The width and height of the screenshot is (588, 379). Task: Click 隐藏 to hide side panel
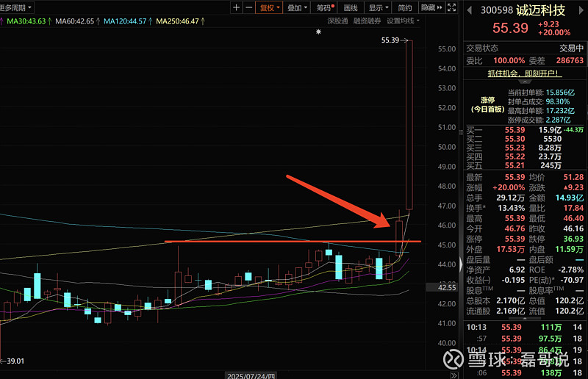click(x=431, y=7)
